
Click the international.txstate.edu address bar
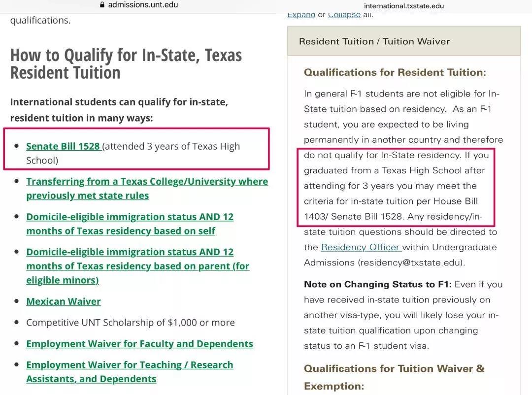point(404,6)
